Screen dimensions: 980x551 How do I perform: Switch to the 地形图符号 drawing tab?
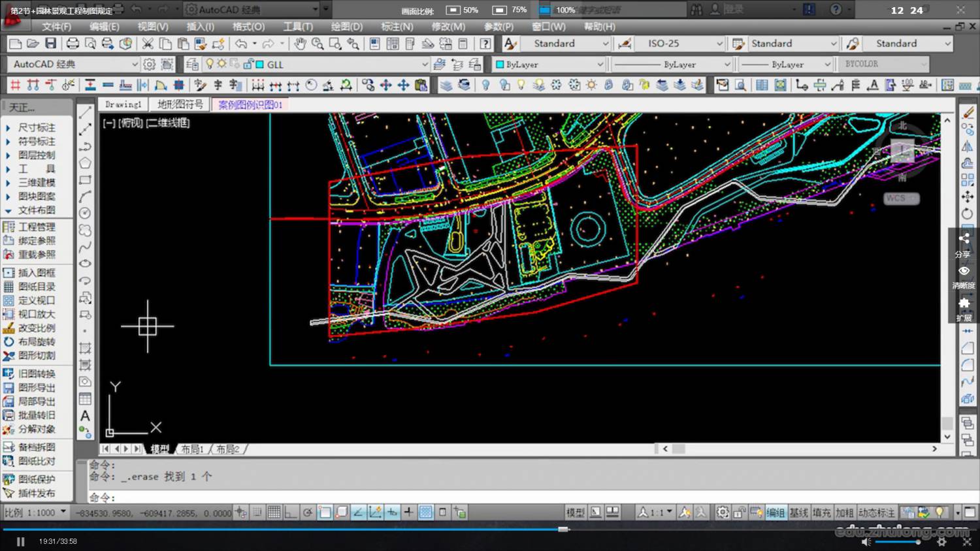pyautogui.click(x=180, y=104)
